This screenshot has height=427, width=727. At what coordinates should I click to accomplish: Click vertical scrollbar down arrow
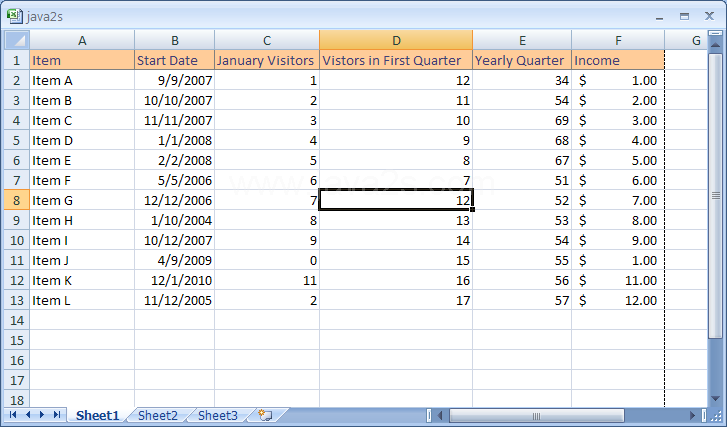point(715,399)
